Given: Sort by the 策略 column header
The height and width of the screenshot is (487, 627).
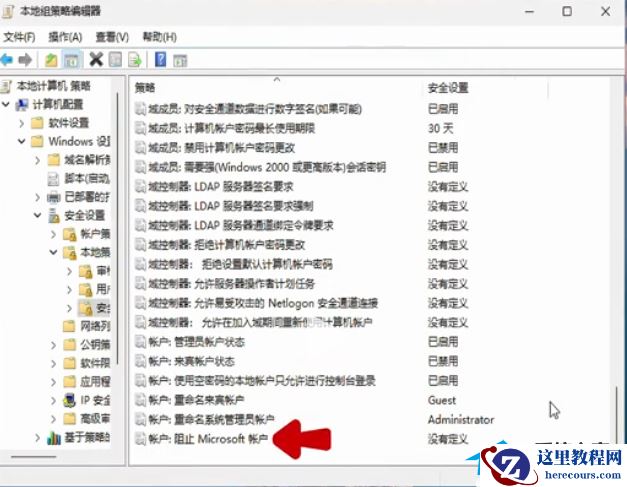Looking at the screenshot, I should [145, 88].
